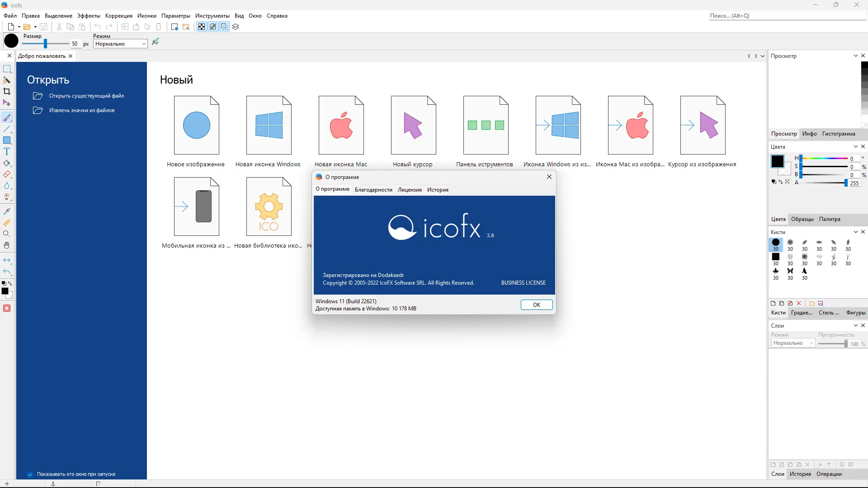The width and height of the screenshot is (868, 488).
Task: Click Открыть существующий файл link
Action: (86, 96)
